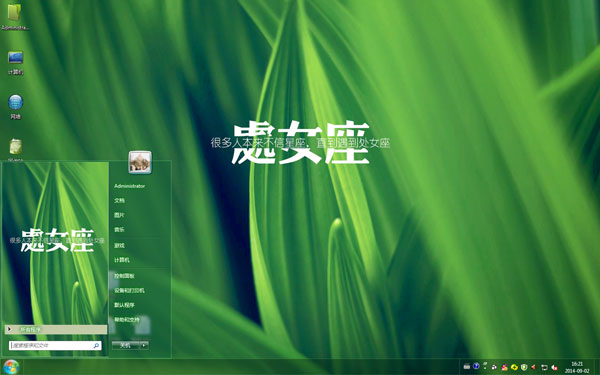Click the yellow diamond tray icon
Viewport: 600px width, 375px height.
coord(514,367)
